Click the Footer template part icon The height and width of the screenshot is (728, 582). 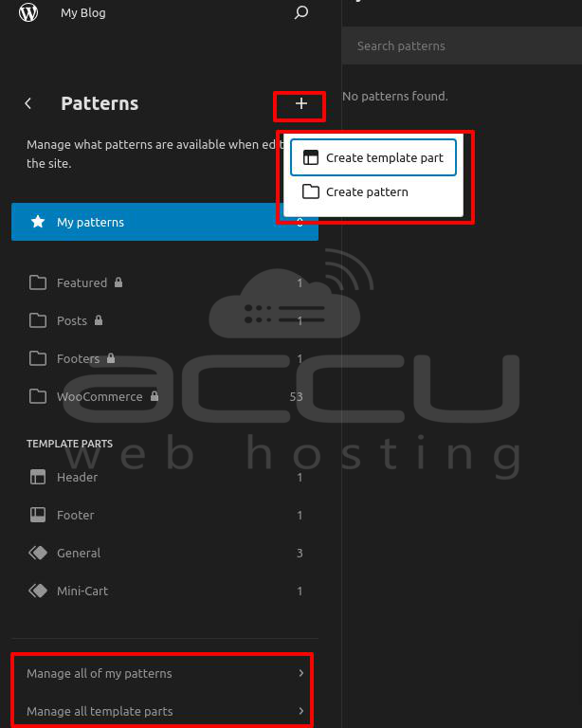(38, 515)
